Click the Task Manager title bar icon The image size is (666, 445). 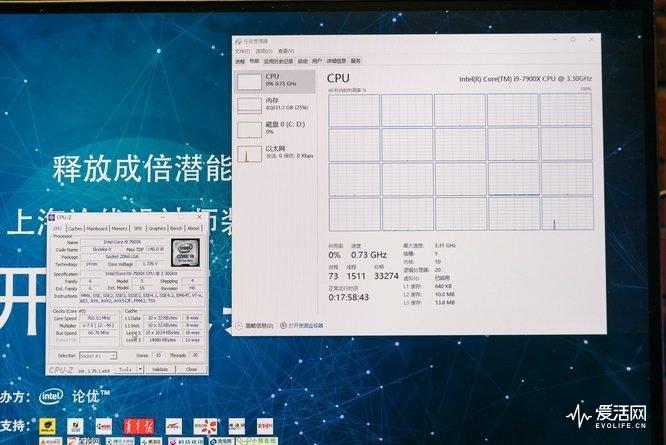[238, 41]
